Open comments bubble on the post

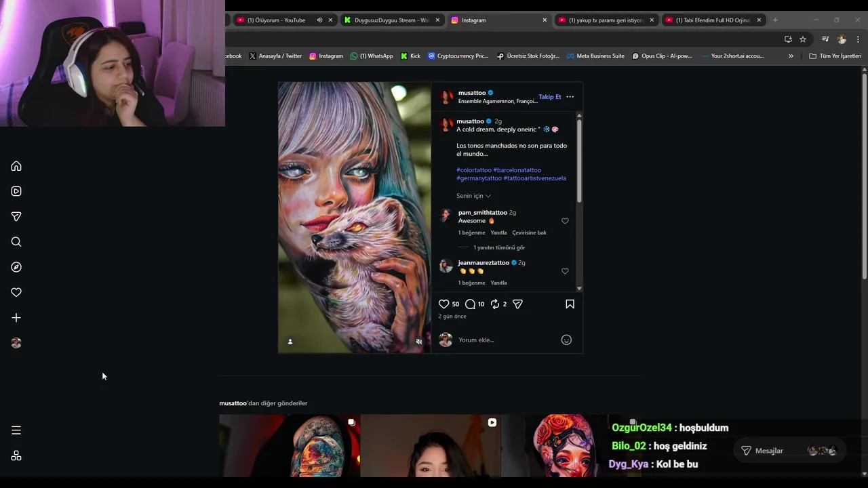tap(470, 304)
